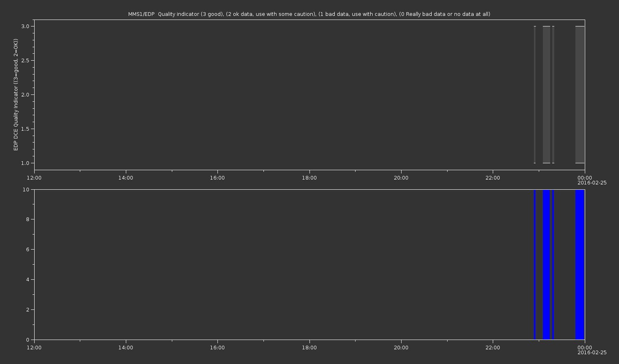Click the 1.5 tick label on upper plot
The height and width of the screenshot is (364, 619).
pos(25,129)
